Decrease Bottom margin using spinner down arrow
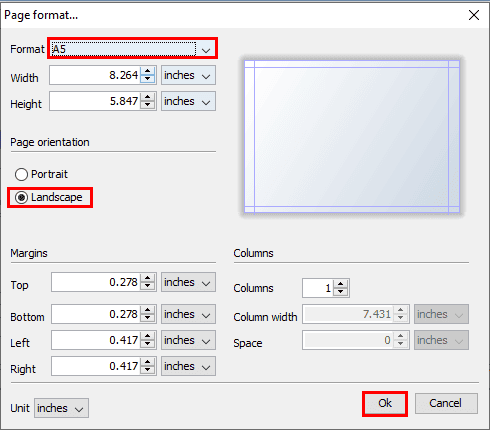This screenshot has height=430, width=490. point(148,318)
